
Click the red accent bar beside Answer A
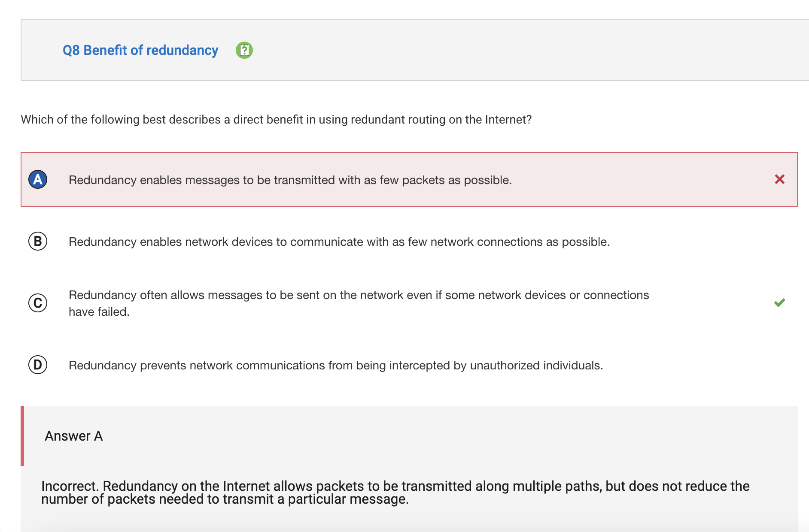[x=22, y=436]
